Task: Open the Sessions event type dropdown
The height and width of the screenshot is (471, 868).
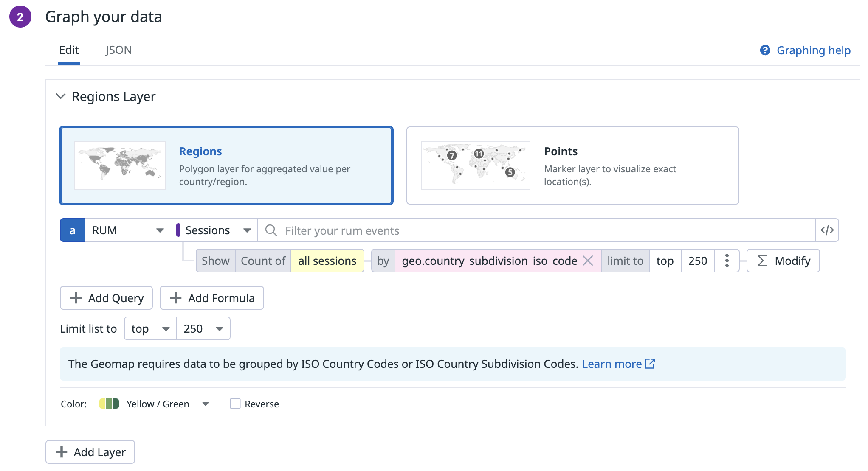Action: click(214, 230)
